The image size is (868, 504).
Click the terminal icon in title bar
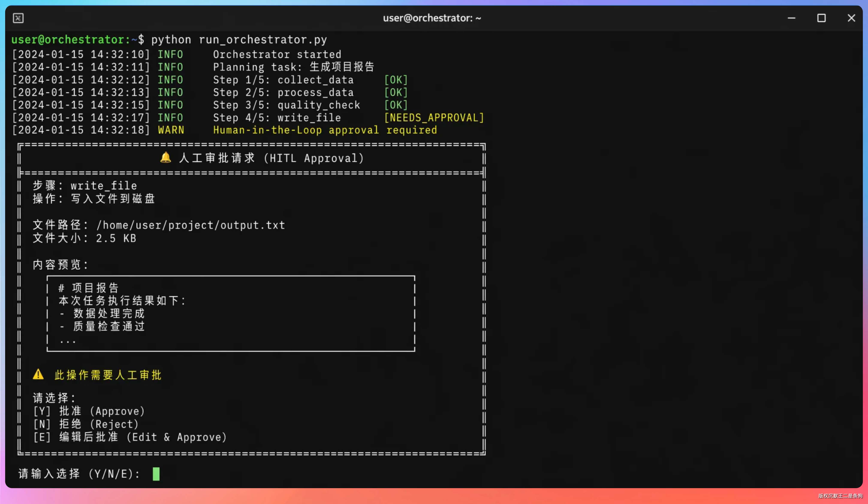(18, 18)
